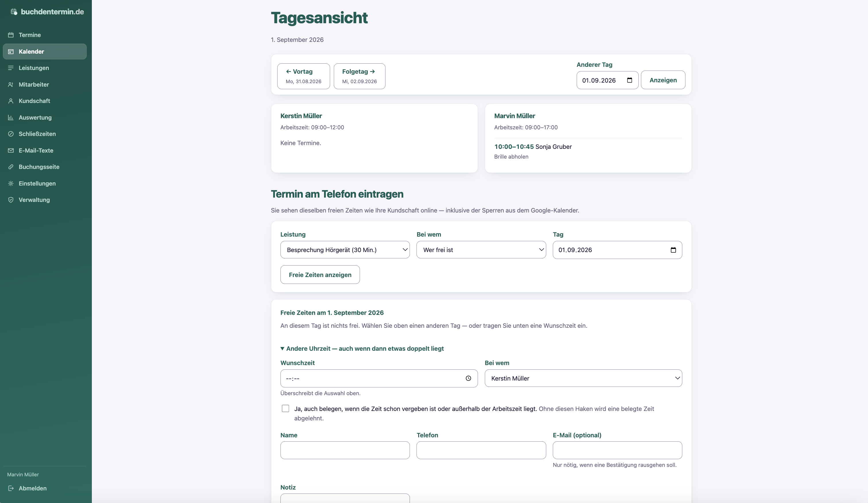Image resolution: width=868 pixels, height=503 pixels.
Task: Click 'Freie Zeiten anzeigen' button
Action: [320, 274]
